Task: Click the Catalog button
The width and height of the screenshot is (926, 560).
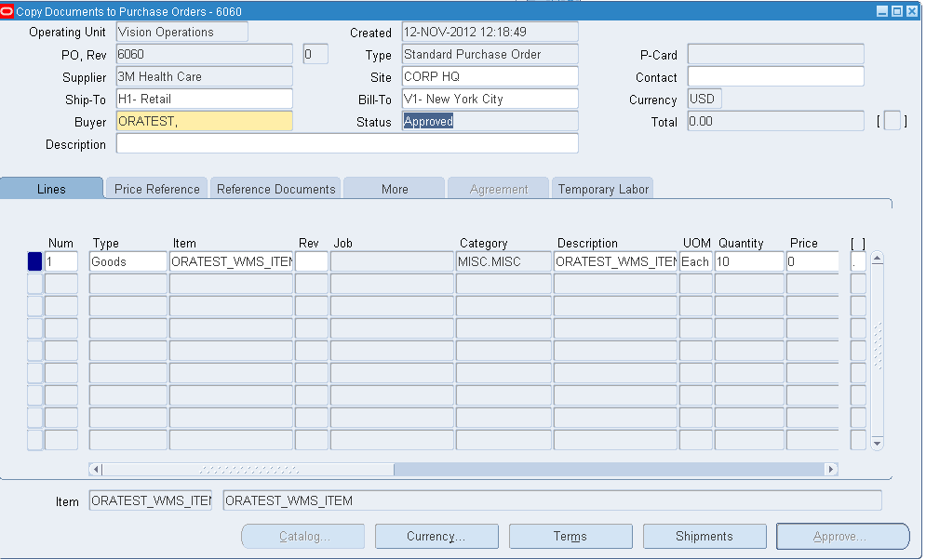Action: point(302,536)
